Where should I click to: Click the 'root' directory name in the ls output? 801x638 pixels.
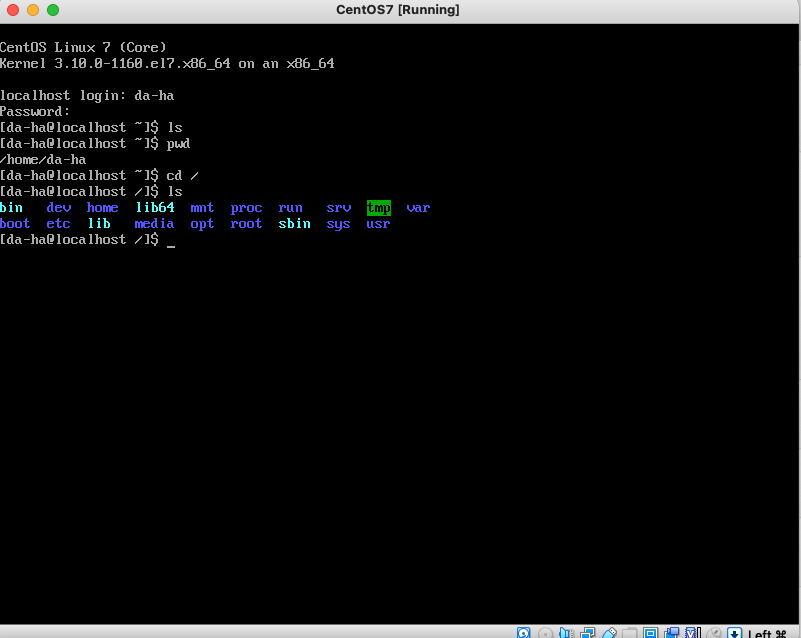click(x=246, y=223)
